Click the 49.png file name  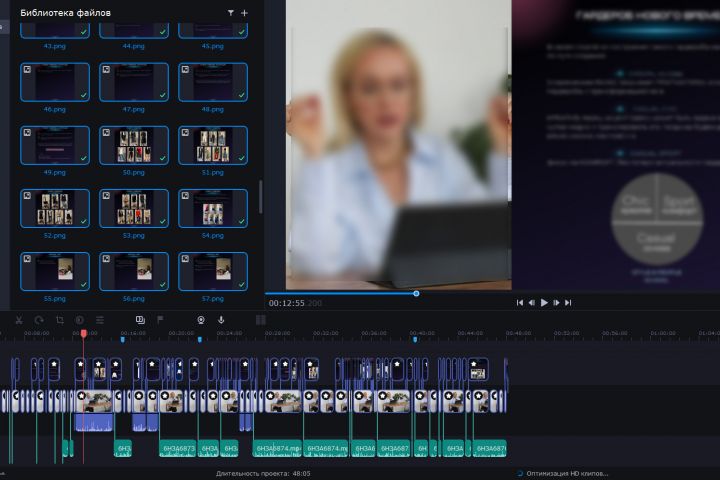[x=55, y=173]
